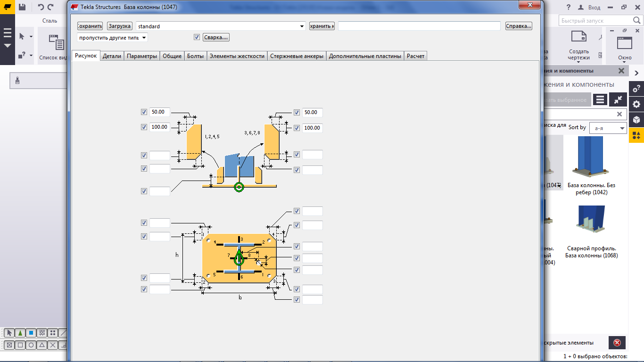Toggle the checkbox next to right 50.00 field

(x=297, y=113)
